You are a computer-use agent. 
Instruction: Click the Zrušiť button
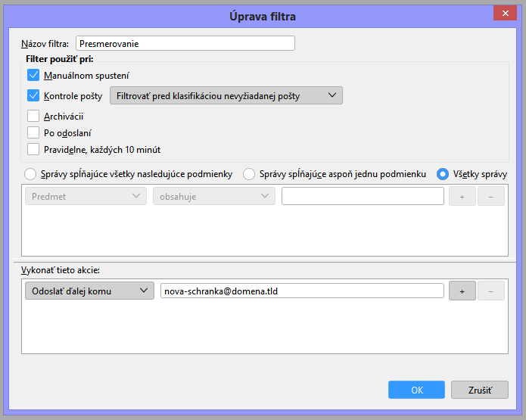click(479, 390)
